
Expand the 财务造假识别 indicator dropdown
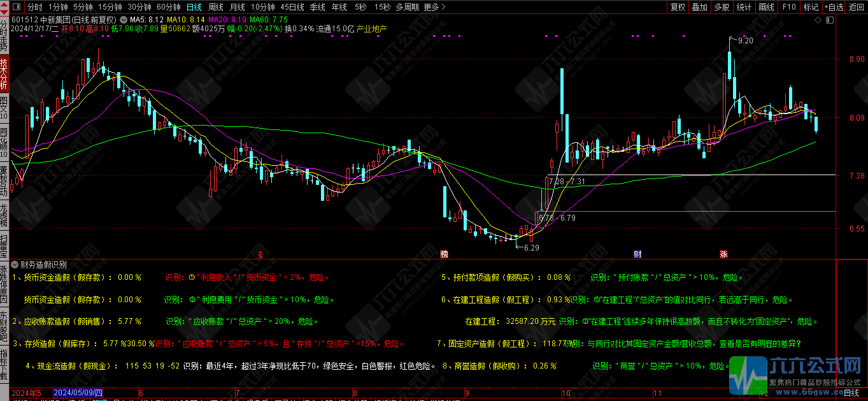pos(15,265)
